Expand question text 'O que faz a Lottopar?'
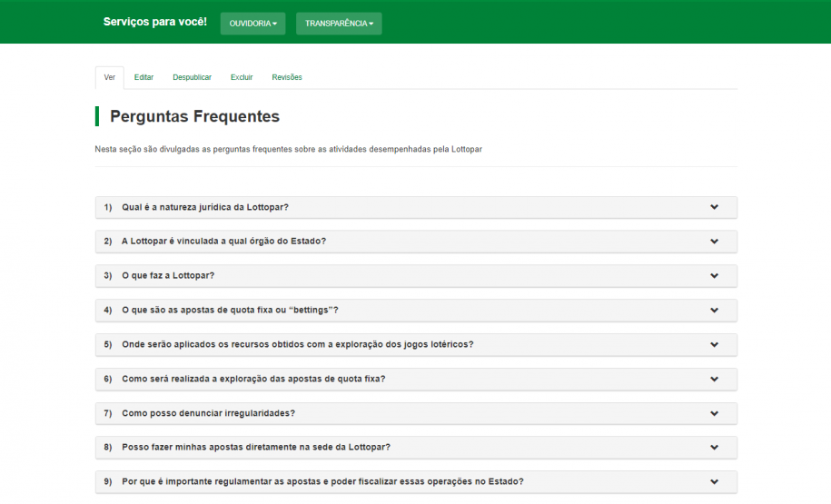This screenshot has height=504, width=831. (168, 275)
